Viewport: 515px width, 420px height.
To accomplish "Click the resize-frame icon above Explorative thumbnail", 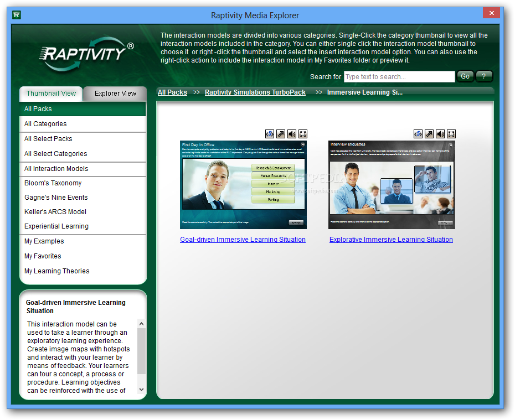I will click(451, 134).
